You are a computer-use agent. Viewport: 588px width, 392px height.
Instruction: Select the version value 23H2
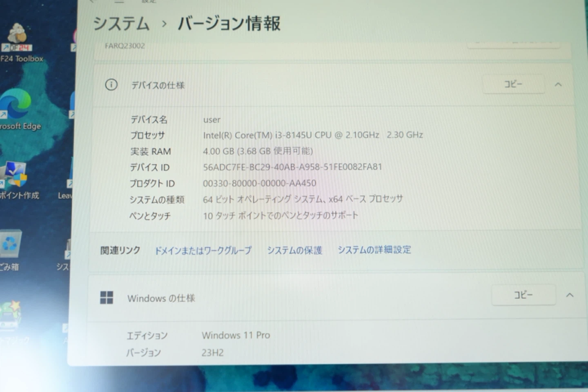(x=212, y=352)
